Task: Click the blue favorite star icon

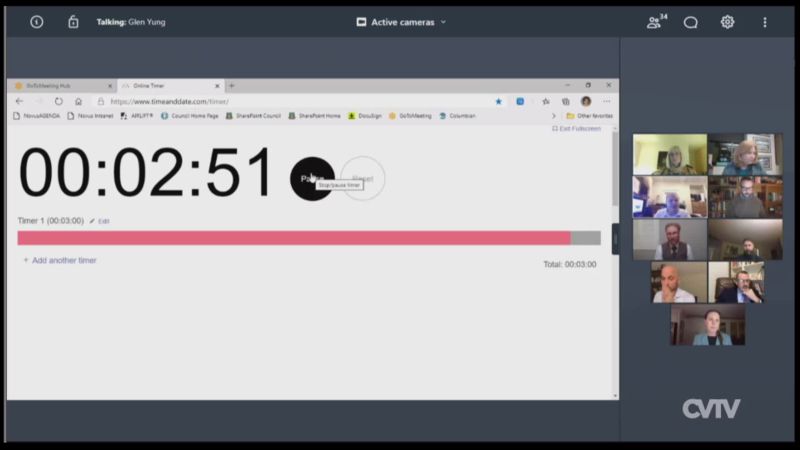Action: (498, 102)
